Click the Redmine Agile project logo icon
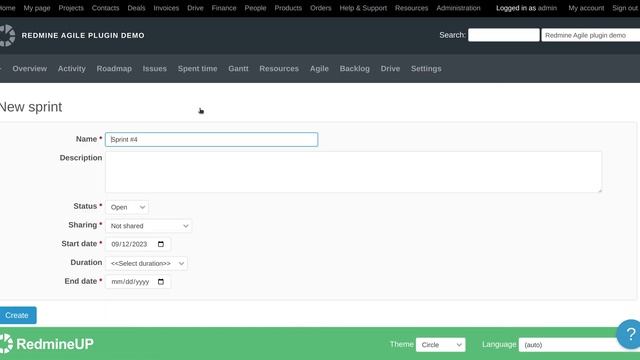 click(7, 36)
